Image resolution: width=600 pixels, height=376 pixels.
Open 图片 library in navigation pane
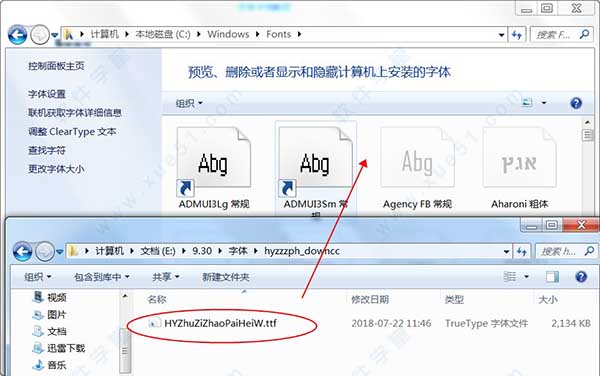(50, 314)
